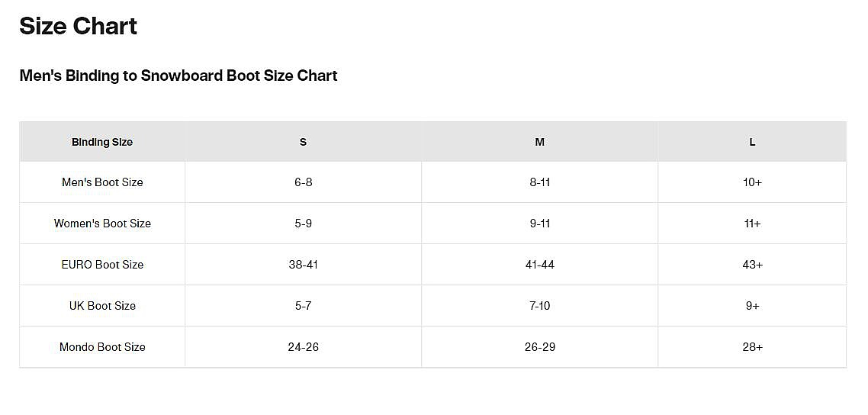Click the M binding size column header
The width and height of the screenshot is (868, 415).
click(x=539, y=142)
